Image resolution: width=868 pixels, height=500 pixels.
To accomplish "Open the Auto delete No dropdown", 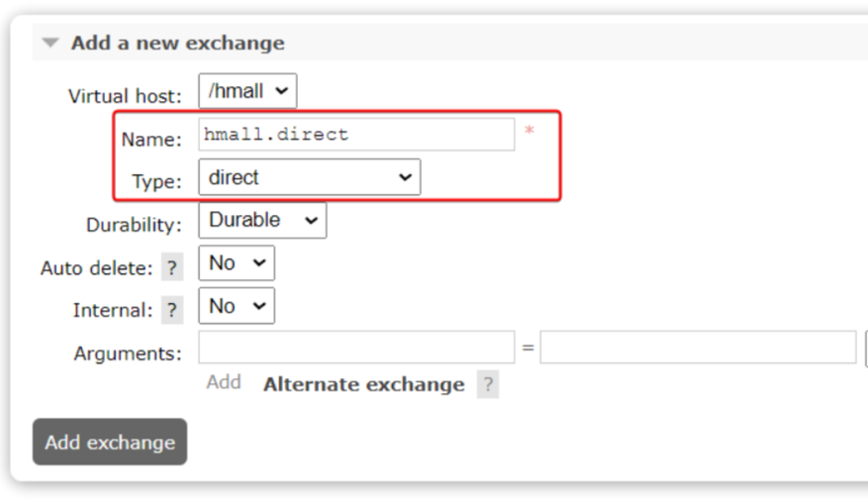I will 237,263.
